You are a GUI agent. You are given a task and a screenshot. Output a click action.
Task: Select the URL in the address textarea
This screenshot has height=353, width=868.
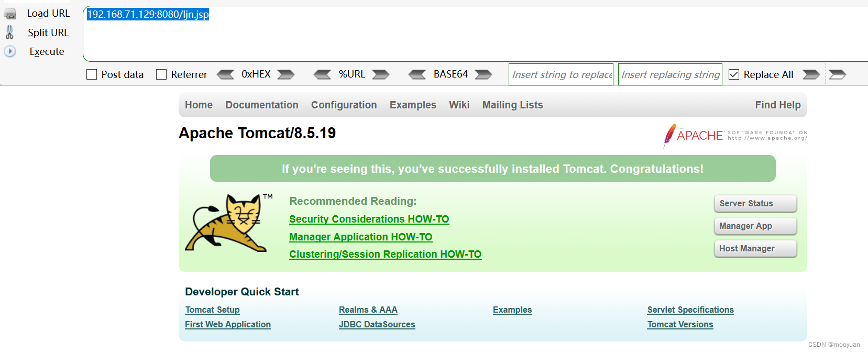147,15
